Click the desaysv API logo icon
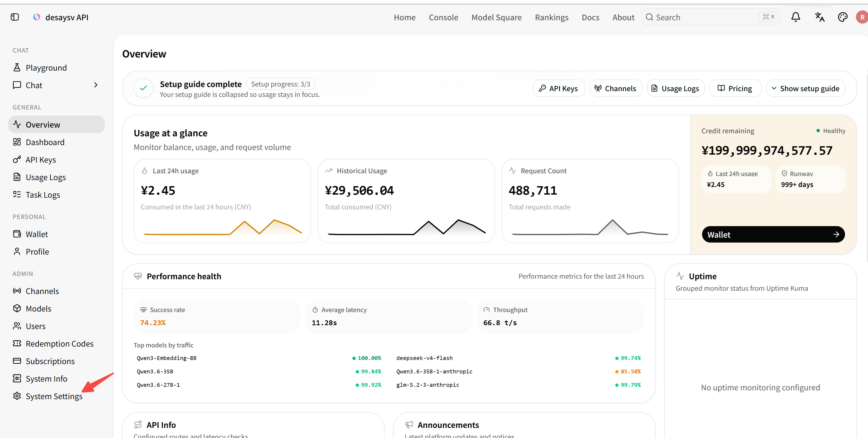 point(36,17)
